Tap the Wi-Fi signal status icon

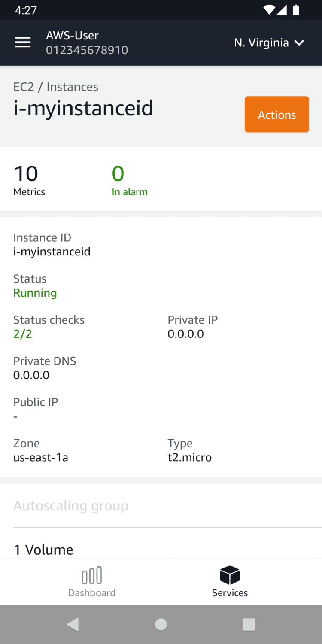pos(269,10)
